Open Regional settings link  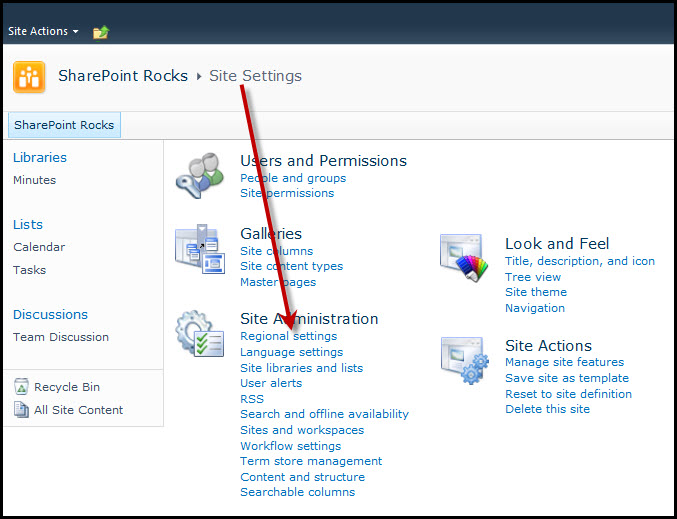(288, 336)
